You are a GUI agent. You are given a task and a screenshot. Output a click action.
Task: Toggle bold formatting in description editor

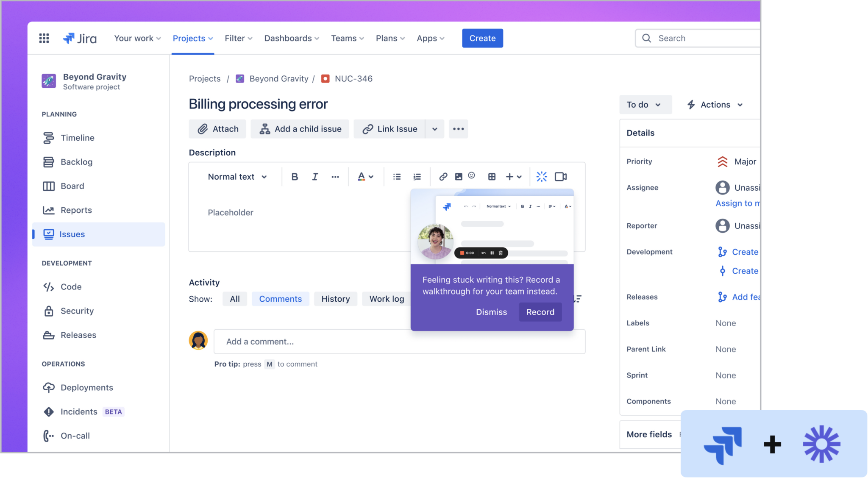click(295, 177)
